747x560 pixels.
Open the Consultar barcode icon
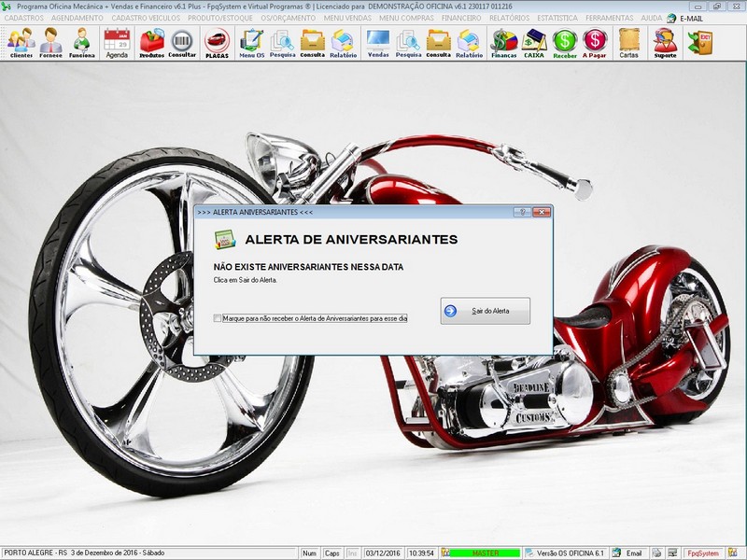(x=182, y=43)
